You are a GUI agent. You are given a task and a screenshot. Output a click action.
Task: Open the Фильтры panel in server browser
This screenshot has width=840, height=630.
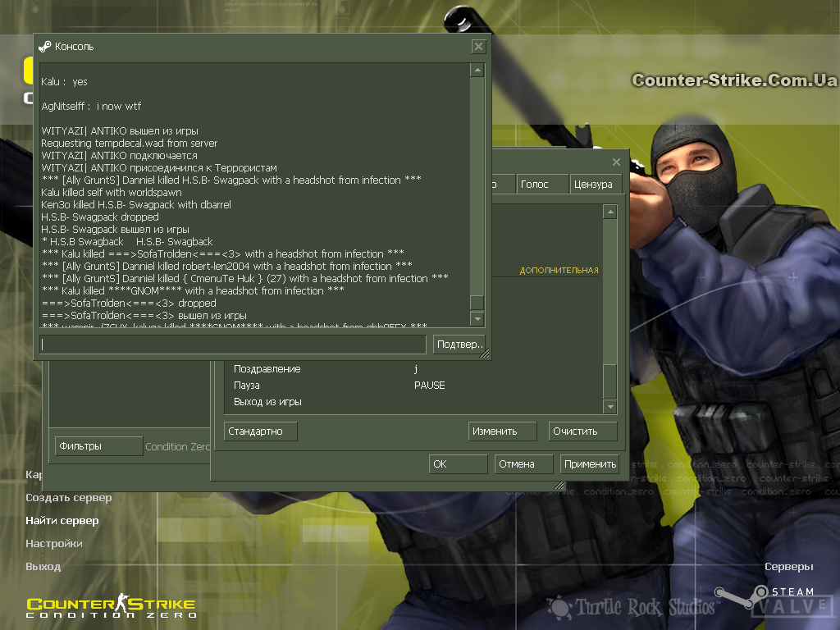click(98, 446)
